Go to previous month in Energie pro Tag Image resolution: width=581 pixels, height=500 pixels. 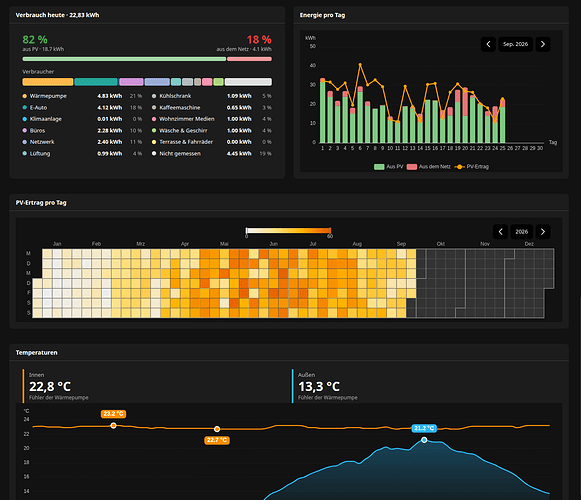pyautogui.click(x=488, y=44)
